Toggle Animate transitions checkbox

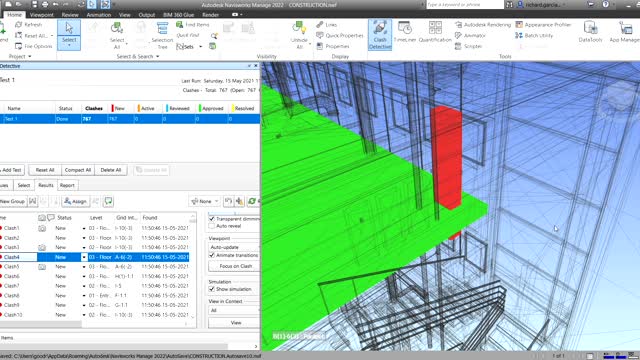pyautogui.click(x=211, y=255)
